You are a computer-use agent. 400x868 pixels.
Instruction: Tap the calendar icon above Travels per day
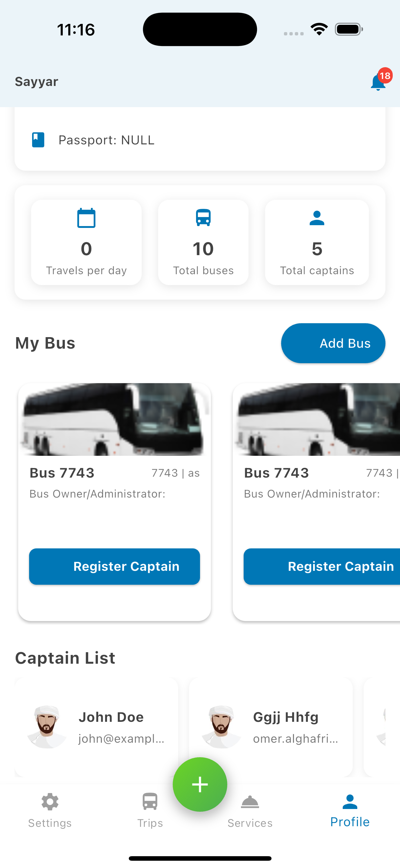[86, 218]
